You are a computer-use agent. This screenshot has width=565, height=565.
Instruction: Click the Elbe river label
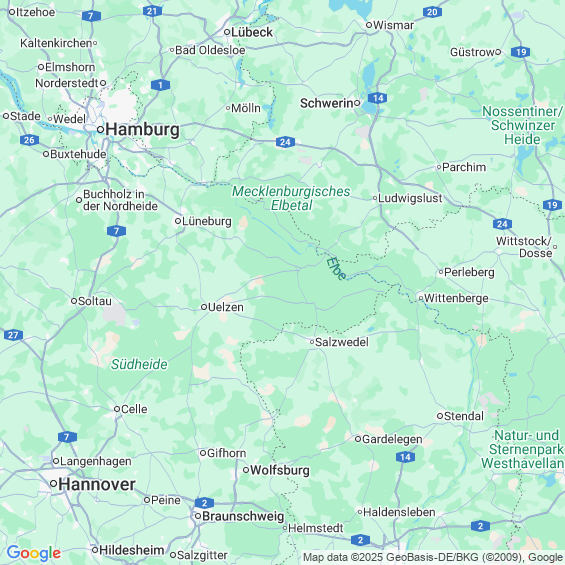[x=336, y=268]
